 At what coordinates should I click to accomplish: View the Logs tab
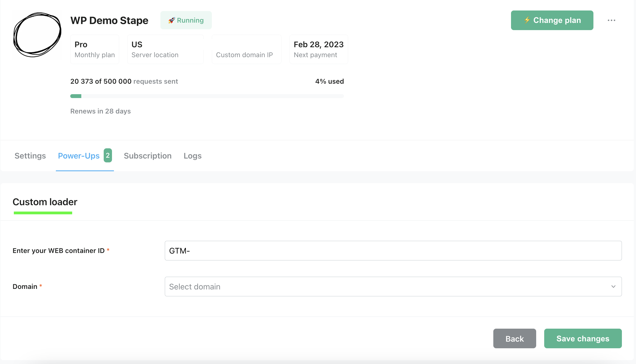[192, 156]
